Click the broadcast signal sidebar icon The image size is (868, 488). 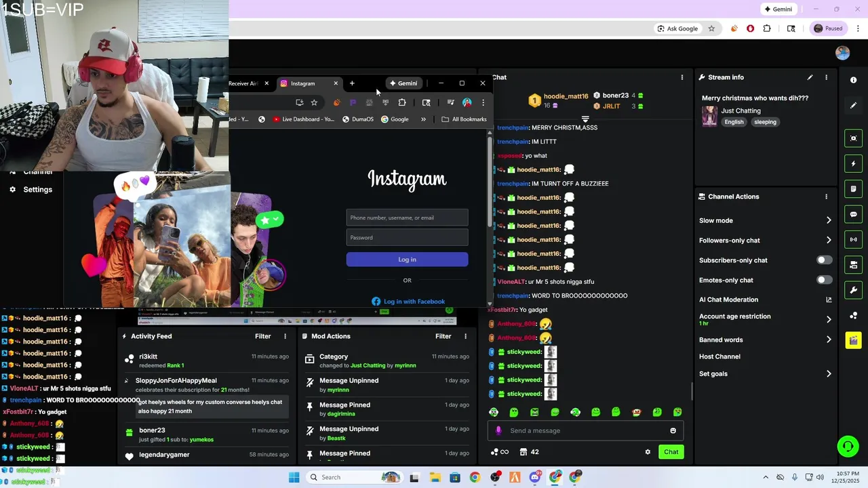853,239
